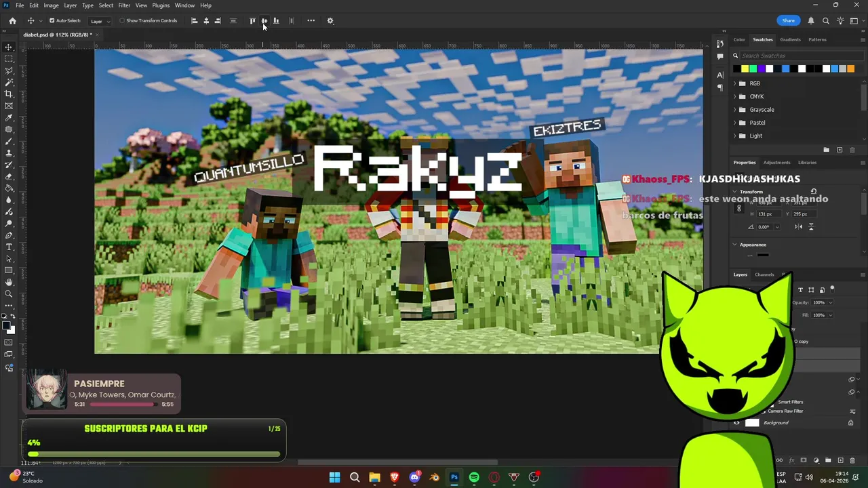
Task: Toggle width-height link in Transform
Action: point(739,208)
